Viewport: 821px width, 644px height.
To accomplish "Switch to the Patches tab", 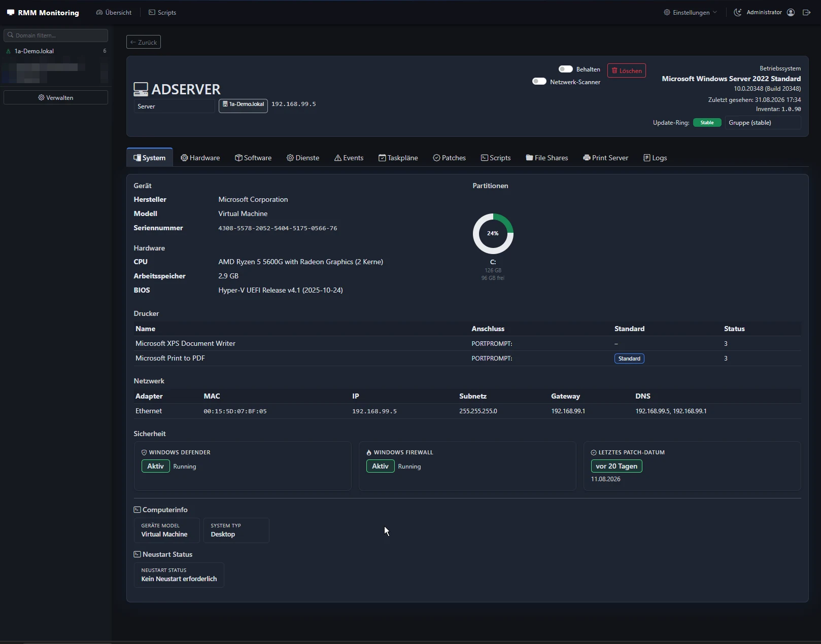I will click(450, 158).
